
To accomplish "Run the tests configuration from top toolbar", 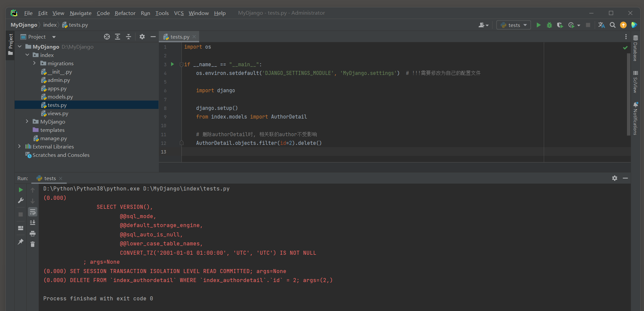I will [538, 25].
